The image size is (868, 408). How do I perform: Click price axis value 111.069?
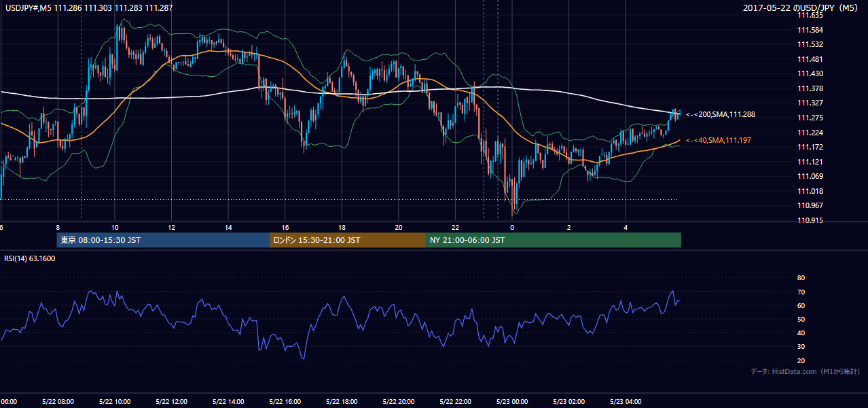pyautogui.click(x=811, y=176)
